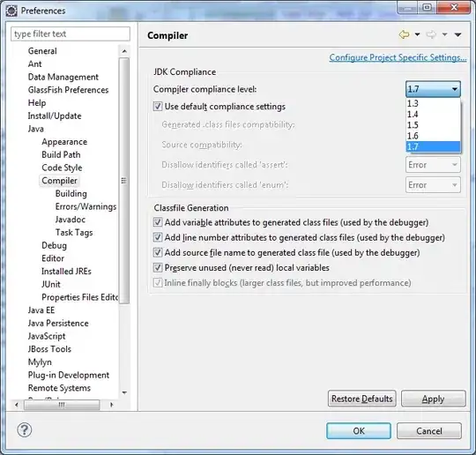Click the tree vertical scrollbar up arrow

coord(124,51)
